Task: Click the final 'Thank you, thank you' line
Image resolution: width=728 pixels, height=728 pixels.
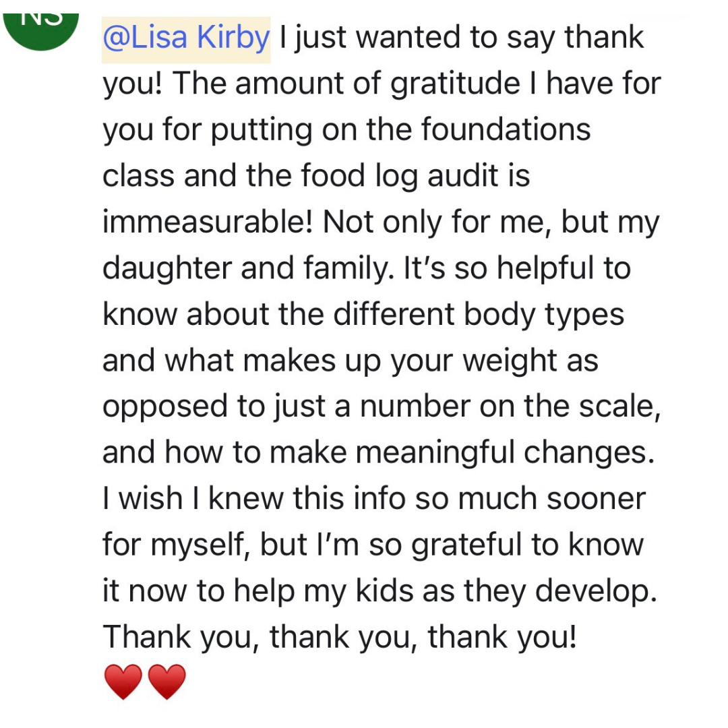Action: (339, 637)
